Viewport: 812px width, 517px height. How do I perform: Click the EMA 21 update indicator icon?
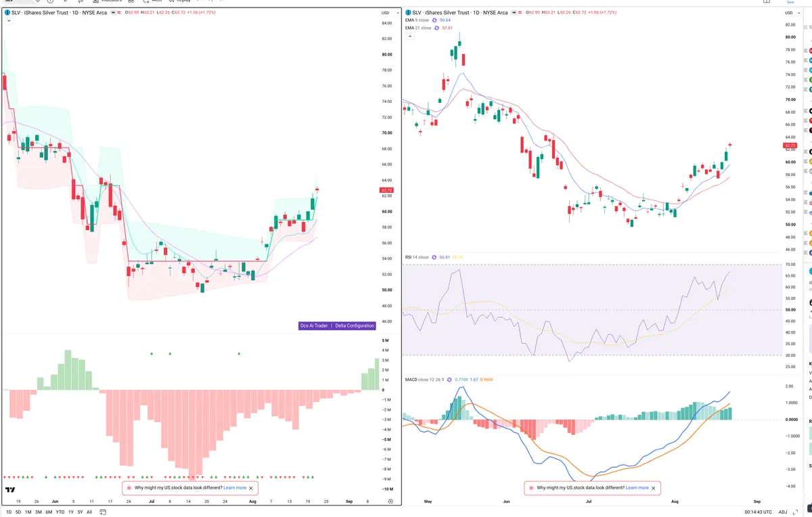click(436, 28)
